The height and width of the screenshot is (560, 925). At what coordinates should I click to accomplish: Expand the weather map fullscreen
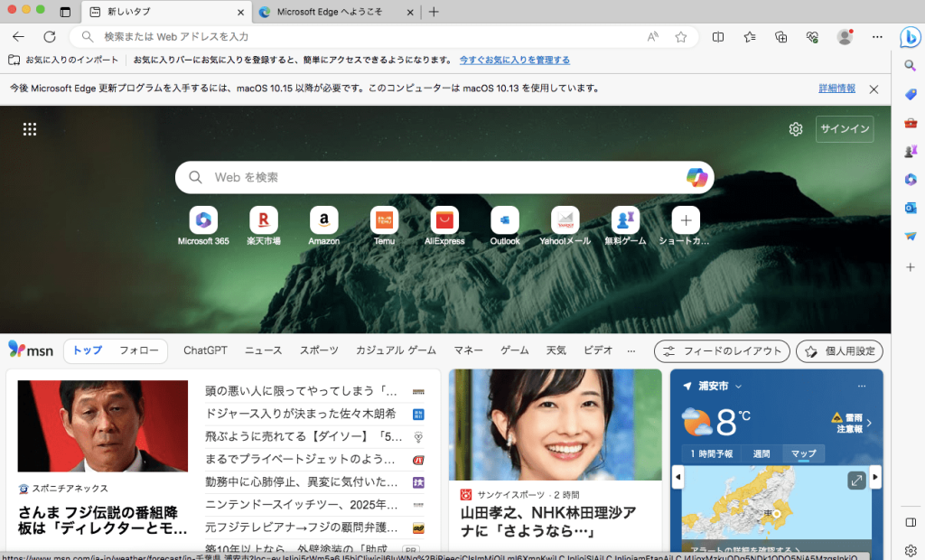tap(856, 481)
